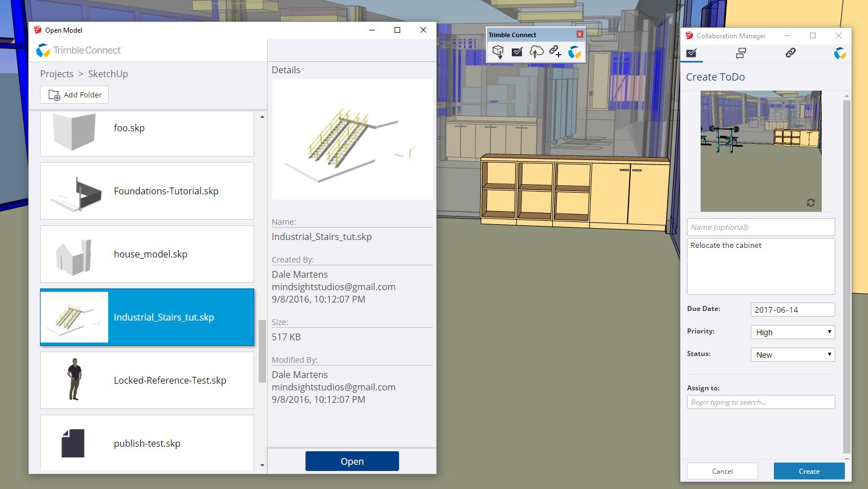Viewport: 868px width, 489px height.
Task: Click the SketchUp icon in Open Model titlebar
Action: [x=39, y=30]
